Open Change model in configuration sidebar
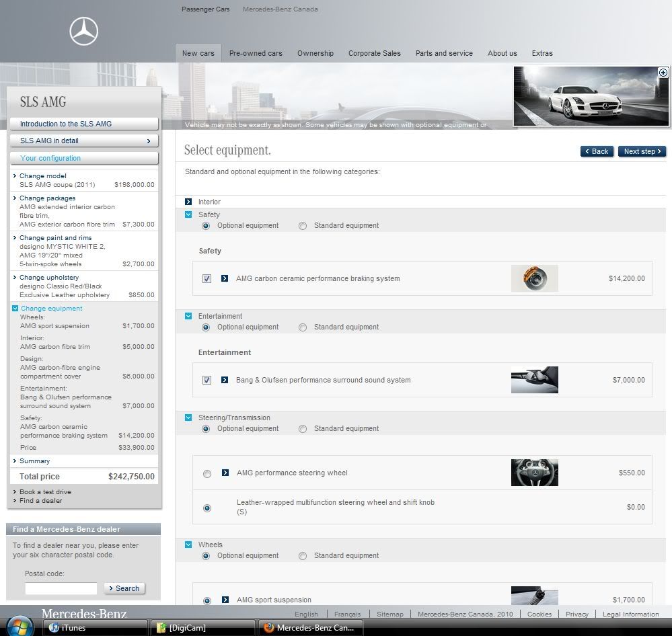Screen dimensions: 672x636 pos(43,175)
